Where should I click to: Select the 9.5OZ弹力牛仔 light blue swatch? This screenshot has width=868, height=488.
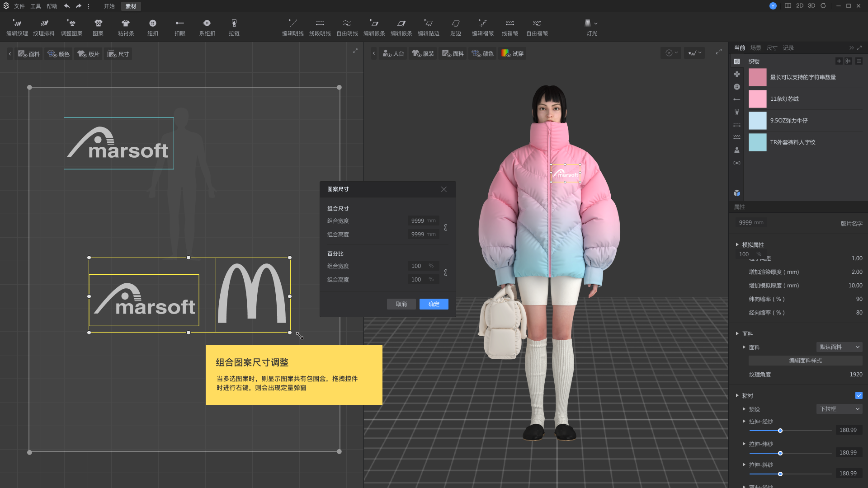click(758, 121)
